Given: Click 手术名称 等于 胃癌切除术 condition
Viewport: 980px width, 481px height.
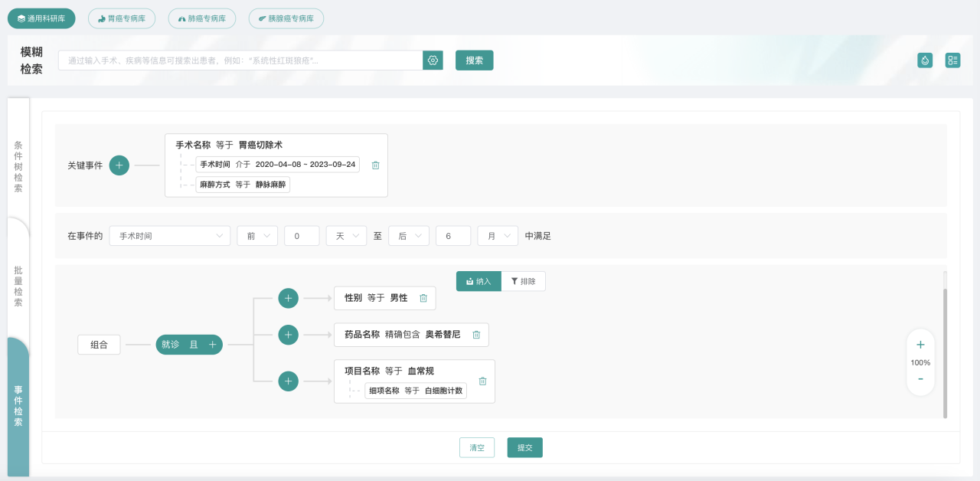Looking at the screenshot, I should (x=229, y=145).
